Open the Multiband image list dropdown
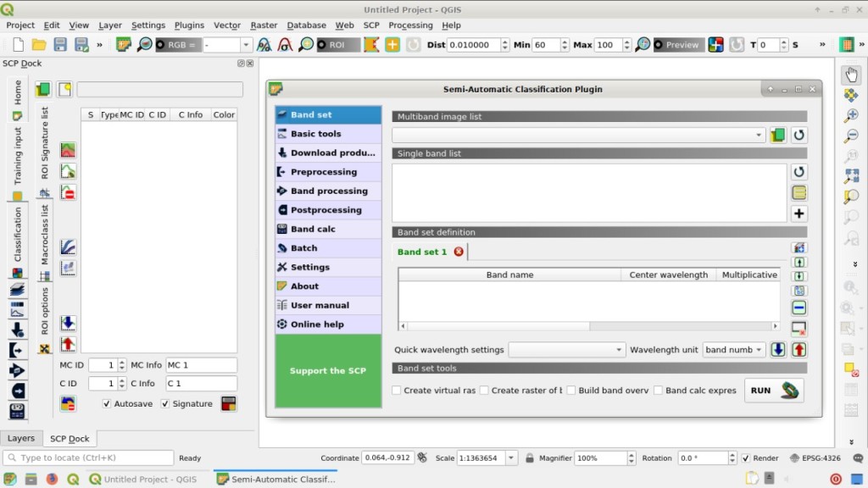868x488 pixels. point(579,135)
